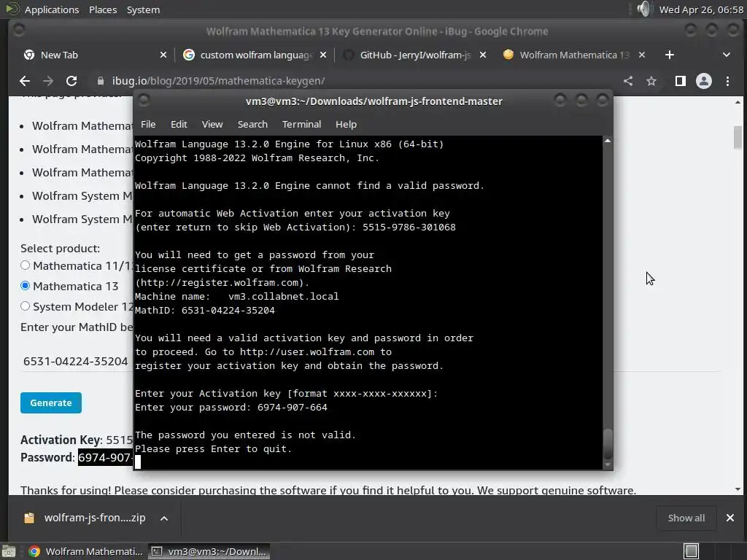Click 'Select product:' label on webpage
Viewport: 747px width, 560px height.
(x=60, y=248)
